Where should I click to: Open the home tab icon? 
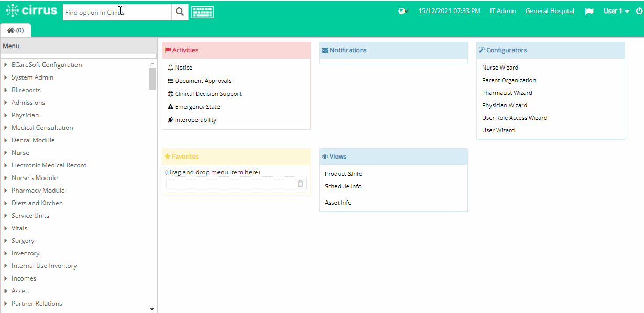pos(15,30)
